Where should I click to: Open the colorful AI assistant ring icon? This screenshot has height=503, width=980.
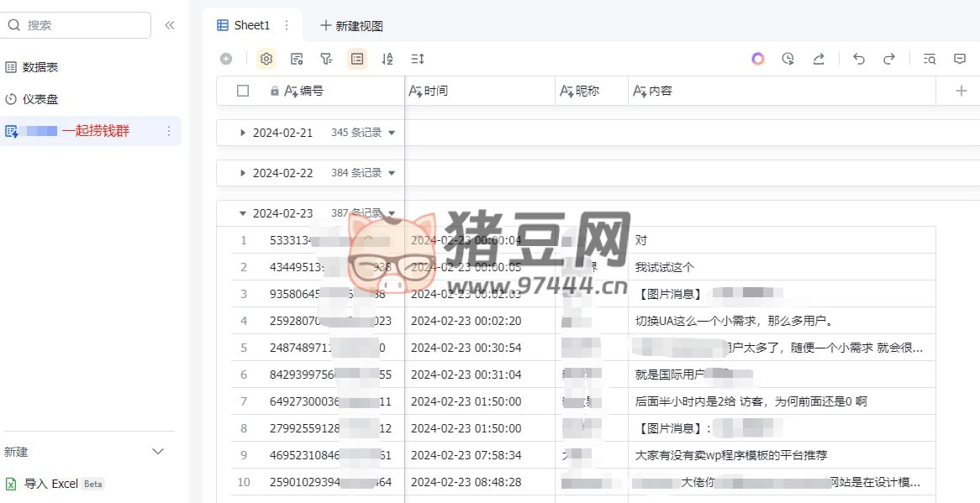coord(758,59)
